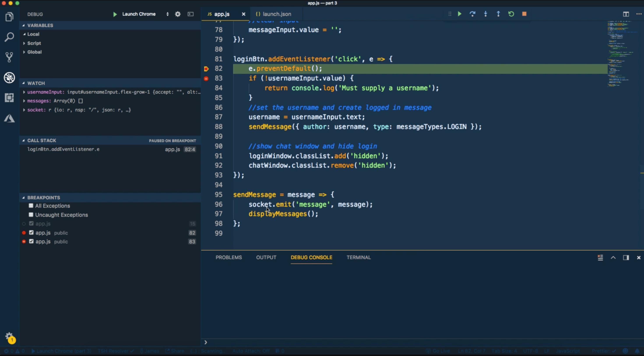Screen dimensions: 644x356
Task: Open JavaScript language mode selector
Action: coord(568,351)
